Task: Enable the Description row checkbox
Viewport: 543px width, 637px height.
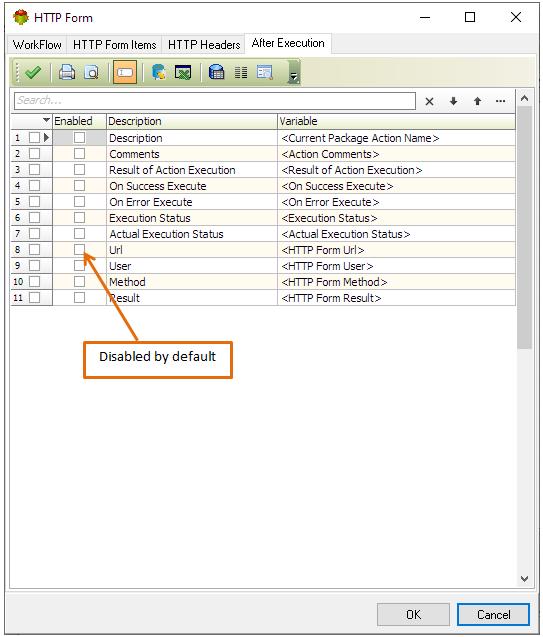Action: pyautogui.click(x=79, y=138)
